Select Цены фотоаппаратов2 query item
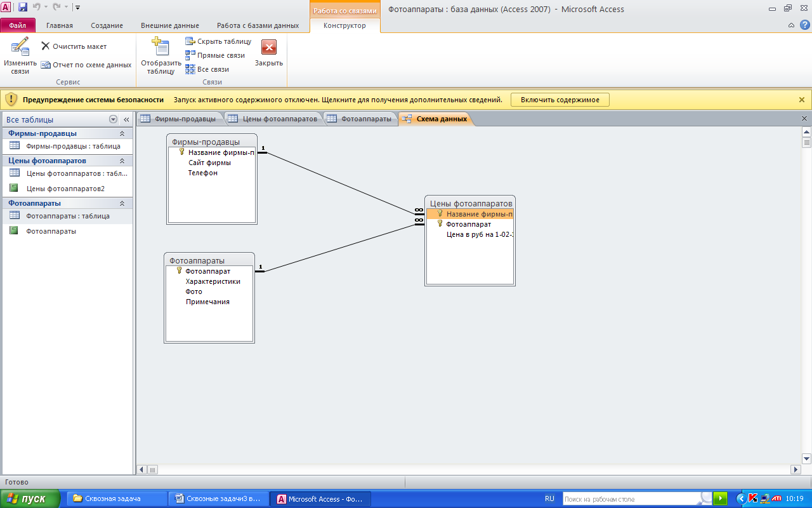Image resolution: width=812 pixels, height=508 pixels. [x=67, y=189]
